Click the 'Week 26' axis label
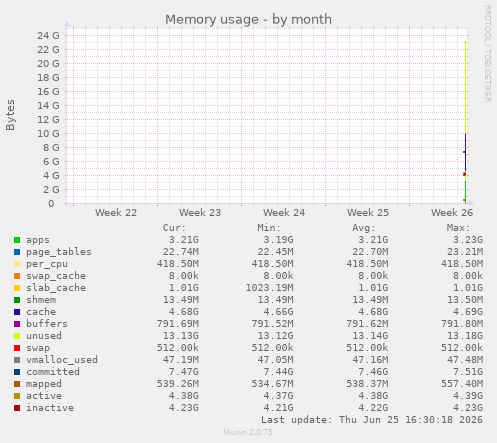 click(x=452, y=213)
